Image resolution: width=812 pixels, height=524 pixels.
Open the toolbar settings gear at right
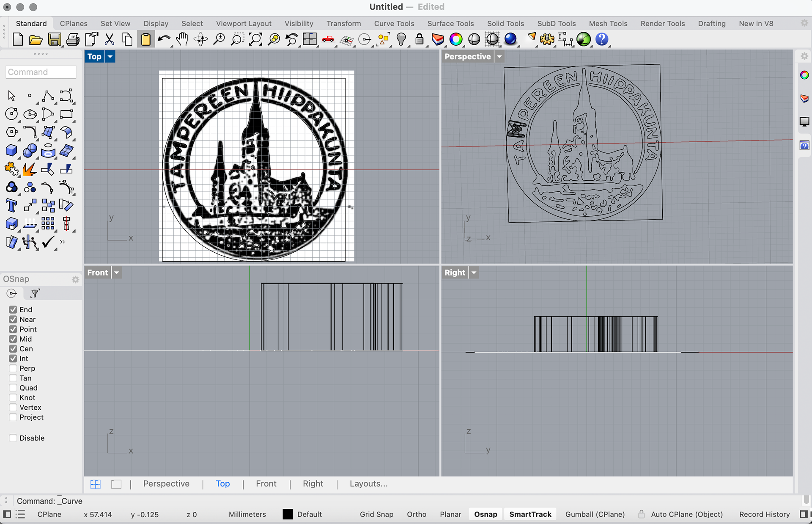[804, 23]
